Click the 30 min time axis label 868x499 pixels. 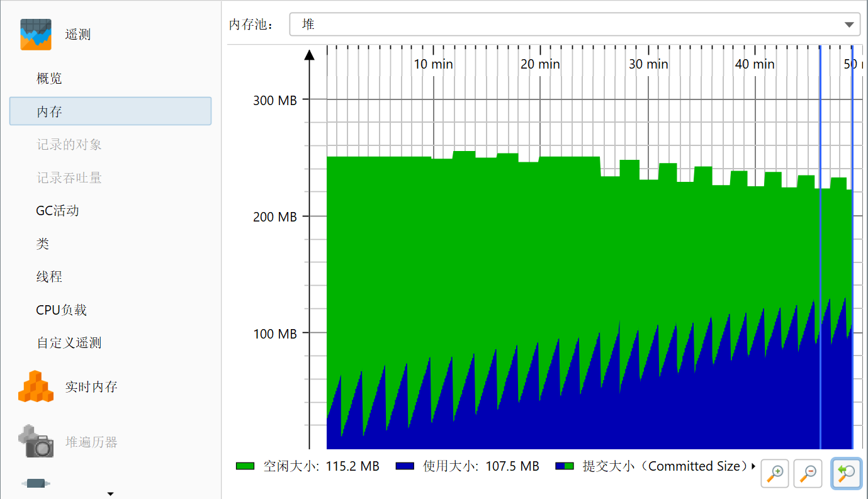coord(648,64)
